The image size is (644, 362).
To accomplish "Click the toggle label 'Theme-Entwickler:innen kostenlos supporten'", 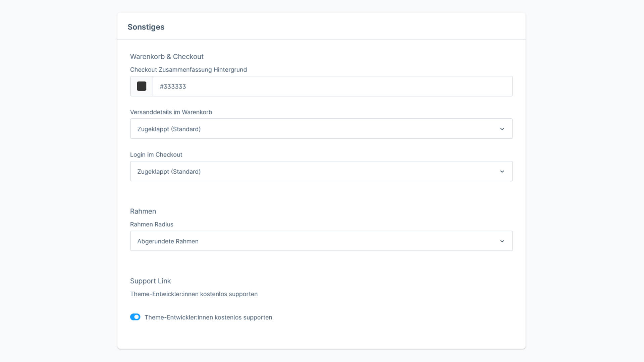I will (x=208, y=317).
